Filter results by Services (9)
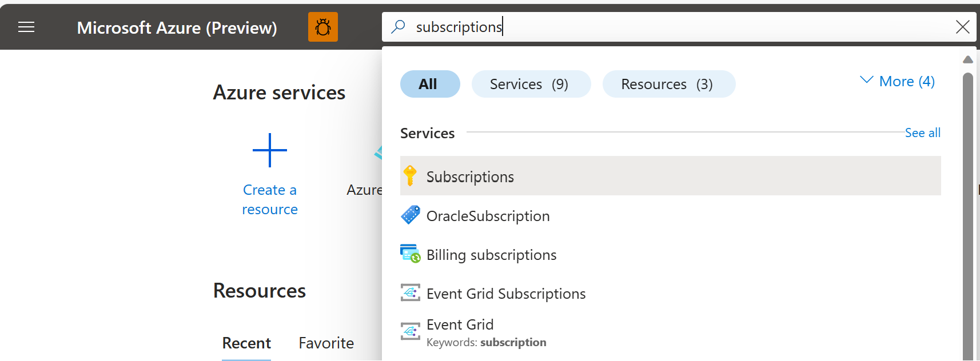980x361 pixels. tap(531, 84)
